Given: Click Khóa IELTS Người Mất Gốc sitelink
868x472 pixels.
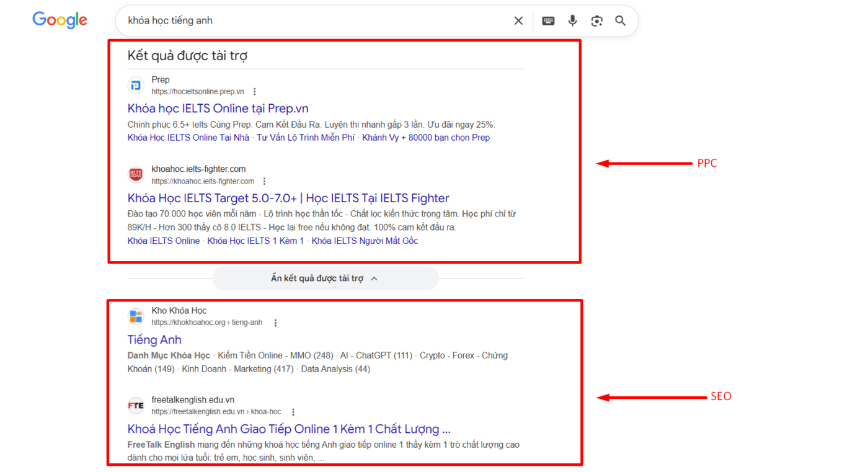Looking at the screenshot, I should pyautogui.click(x=365, y=241).
